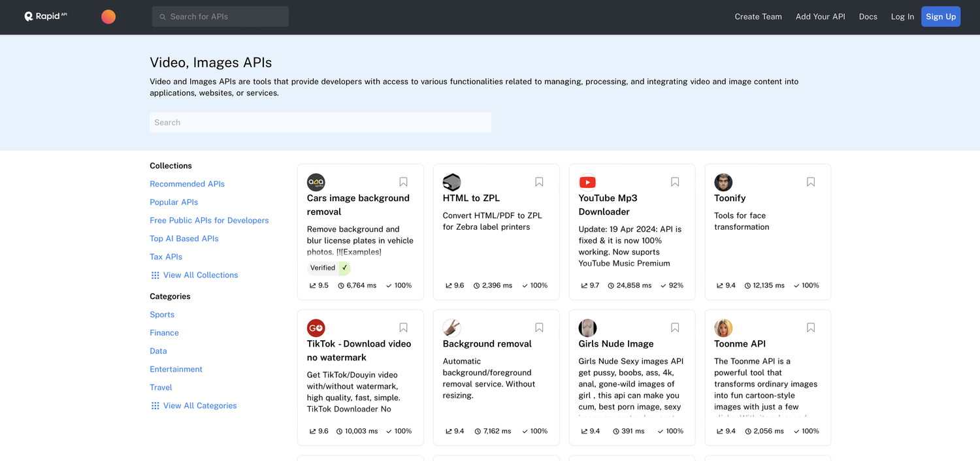The width and height of the screenshot is (980, 461).
Task: Open the Docs menu item
Action: (868, 17)
